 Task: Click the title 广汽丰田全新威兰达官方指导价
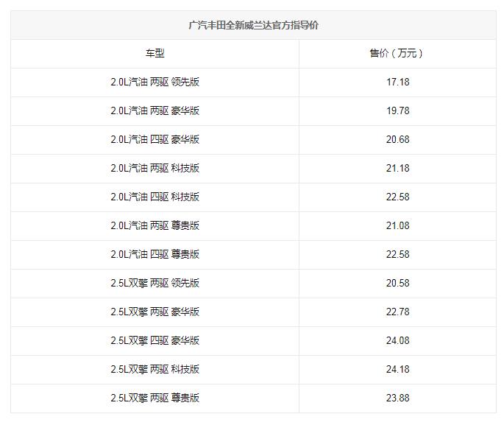tap(253, 25)
